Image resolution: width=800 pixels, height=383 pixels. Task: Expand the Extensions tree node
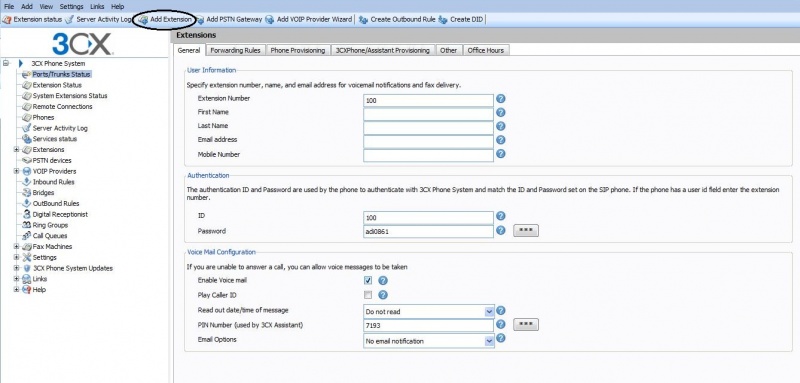click(x=16, y=149)
